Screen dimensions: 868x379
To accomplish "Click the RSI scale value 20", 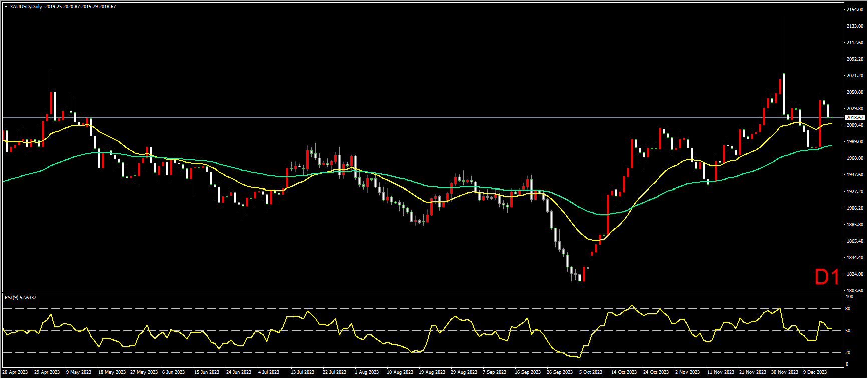I will click(x=848, y=353).
